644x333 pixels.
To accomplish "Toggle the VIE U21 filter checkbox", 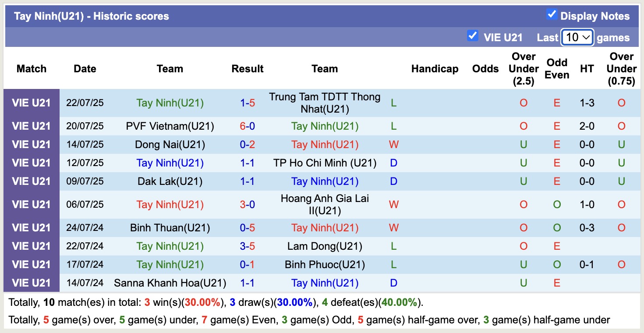I will pos(473,37).
